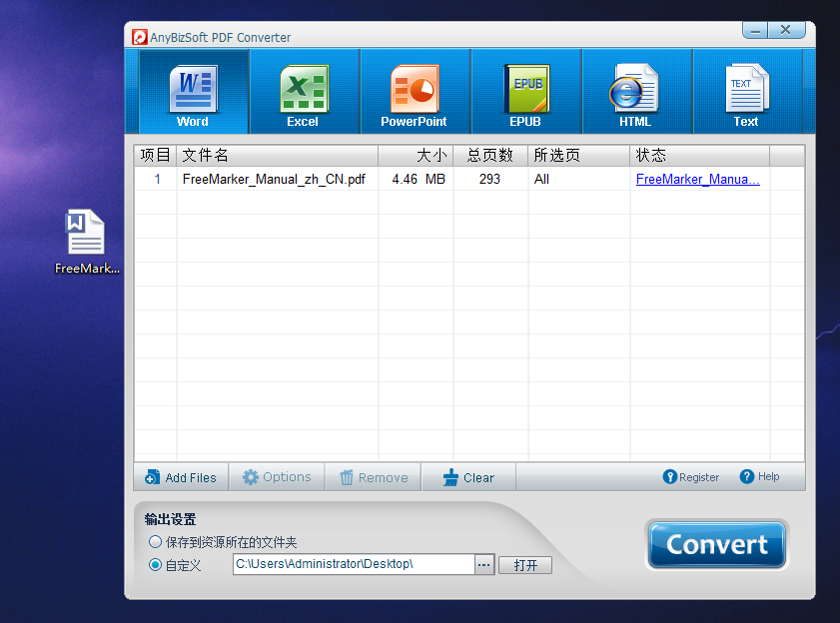Viewport: 840px width, 623px height.
Task: Open Help
Action: (x=760, y=476)
